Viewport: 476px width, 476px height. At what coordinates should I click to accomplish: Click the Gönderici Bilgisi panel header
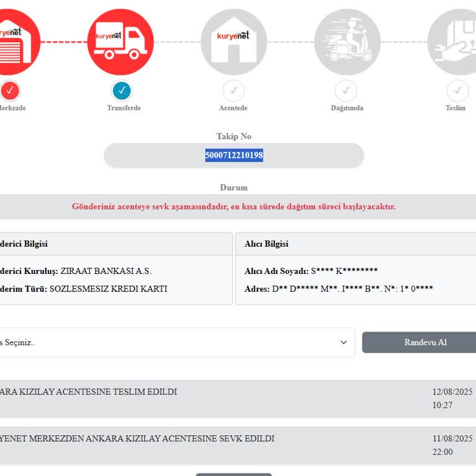(117, 244)
